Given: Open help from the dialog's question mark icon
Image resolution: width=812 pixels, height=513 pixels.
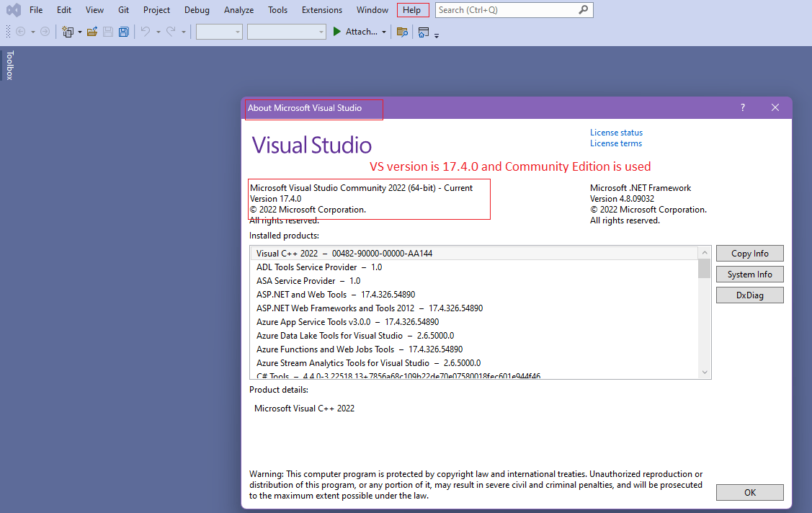Looking at the screenshot, I should pos(742,107).
